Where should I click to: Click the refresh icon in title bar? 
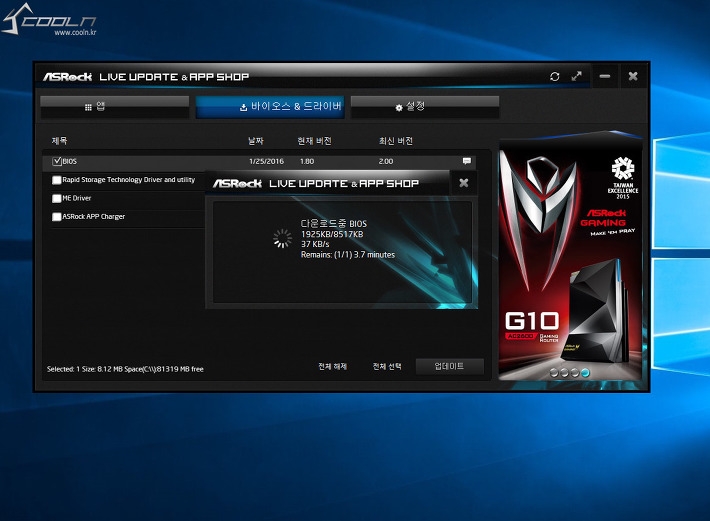(555, 76)
